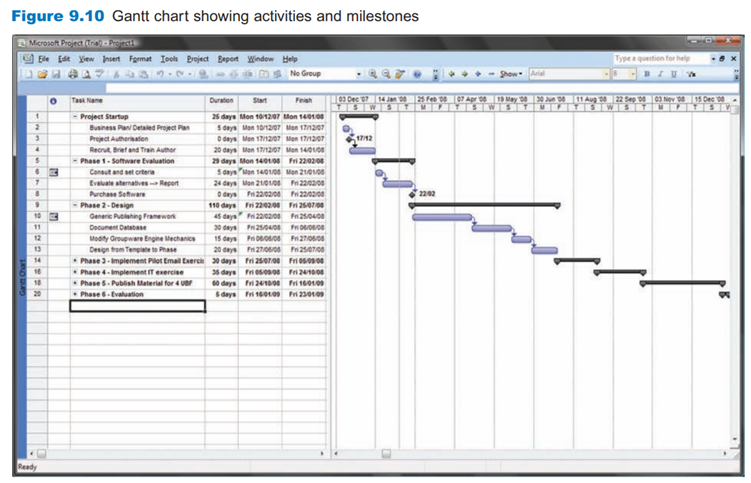Open the No Group dropdown

click(x=322, y=74)
